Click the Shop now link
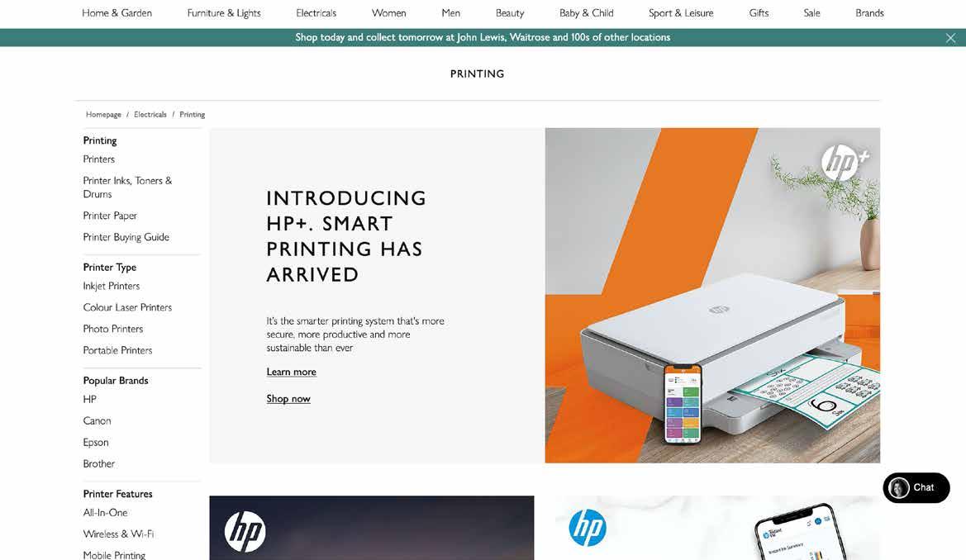Viewport: 966px width, 560px height. coord(288,399)
